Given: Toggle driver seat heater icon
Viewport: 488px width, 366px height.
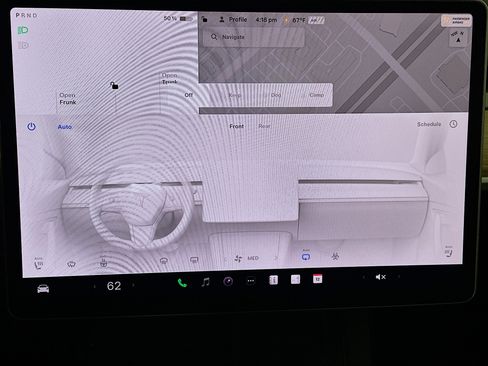Looking at the screenshot, I should pyautogui.click(x=39, y=264).
